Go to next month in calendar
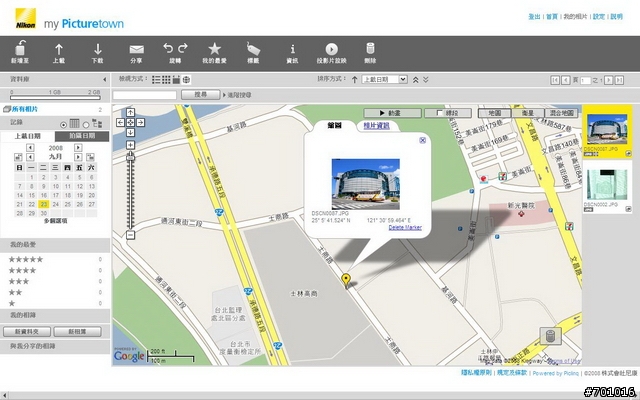Image resolution: width=640 pixels, height=400 pixels. click(78, 157)
